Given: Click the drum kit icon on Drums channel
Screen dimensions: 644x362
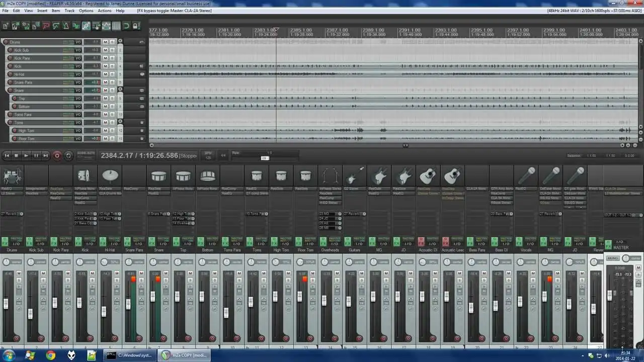Looking at the screenshot, I should tap(11, 176).
